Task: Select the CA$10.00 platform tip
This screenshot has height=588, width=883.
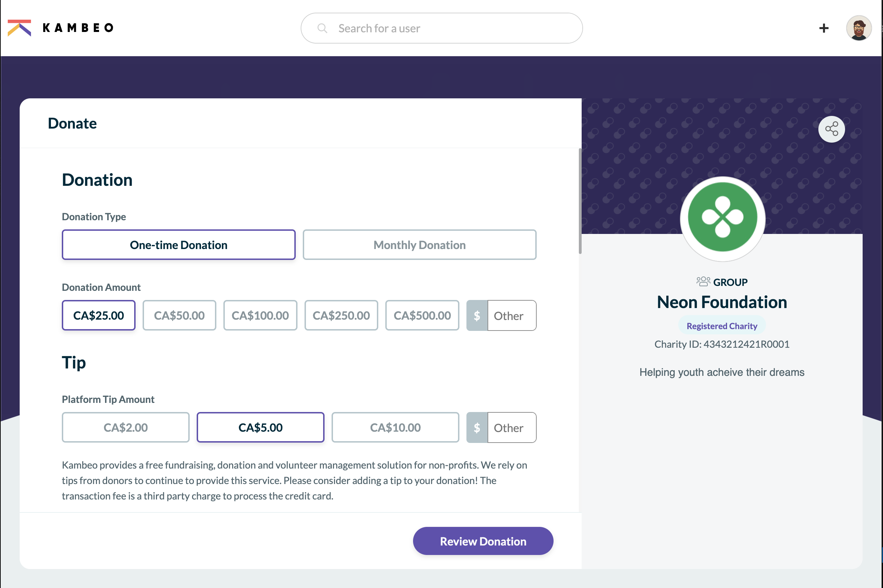Action: tap(395, 427)
